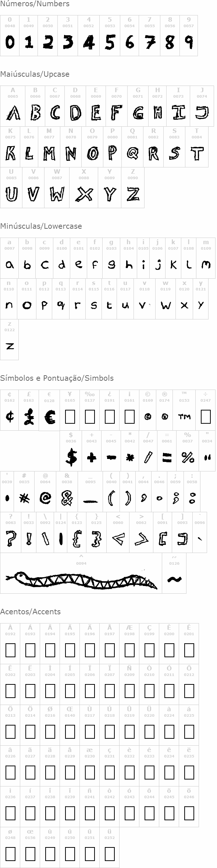Click the snake drawing glyph for caret
The height and width of the screenshot is (868, 217).
81,579
